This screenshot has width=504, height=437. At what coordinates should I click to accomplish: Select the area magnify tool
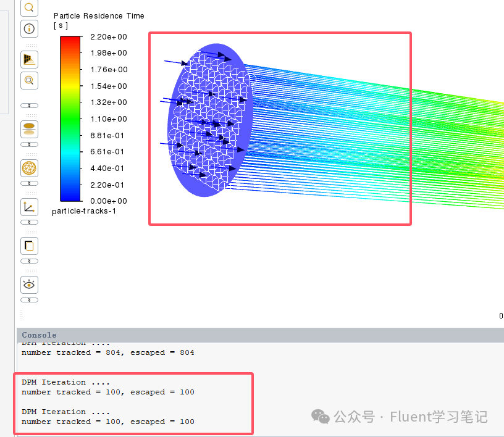(x=29, y=80)
